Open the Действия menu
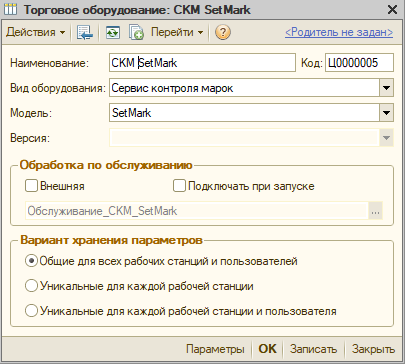Viewport: 405px width, 364px height. (x=36, y=32)
